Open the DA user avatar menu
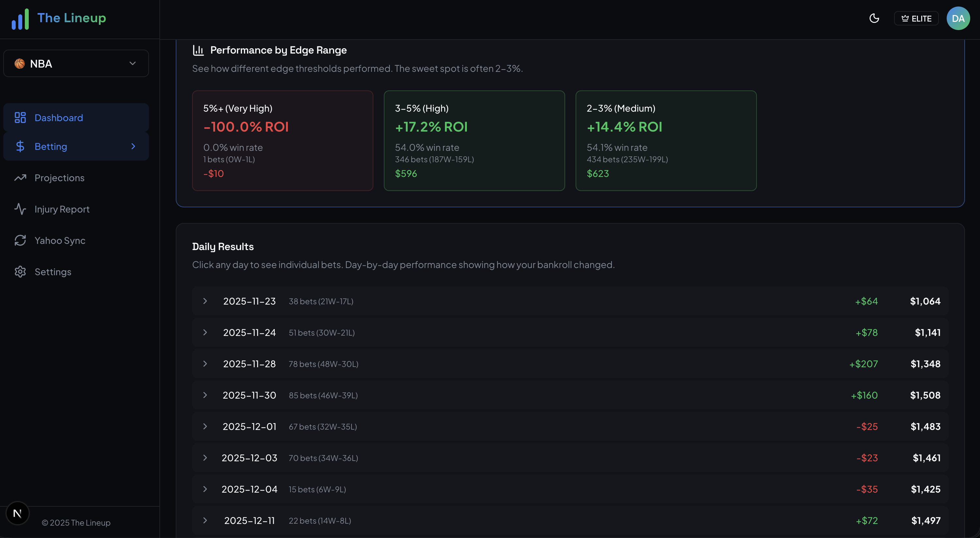Viewport: 980px width, 538px height. [x=958, y=18]
